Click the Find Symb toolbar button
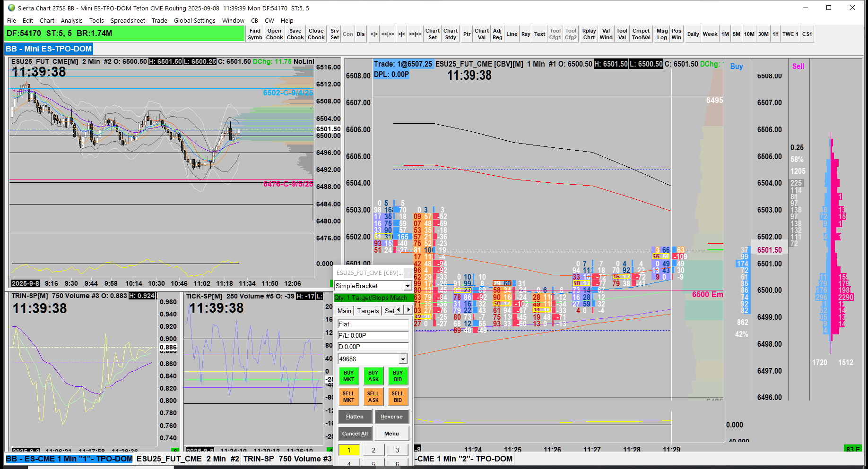Viewport: 868px width, 469px height. [255, 34]
